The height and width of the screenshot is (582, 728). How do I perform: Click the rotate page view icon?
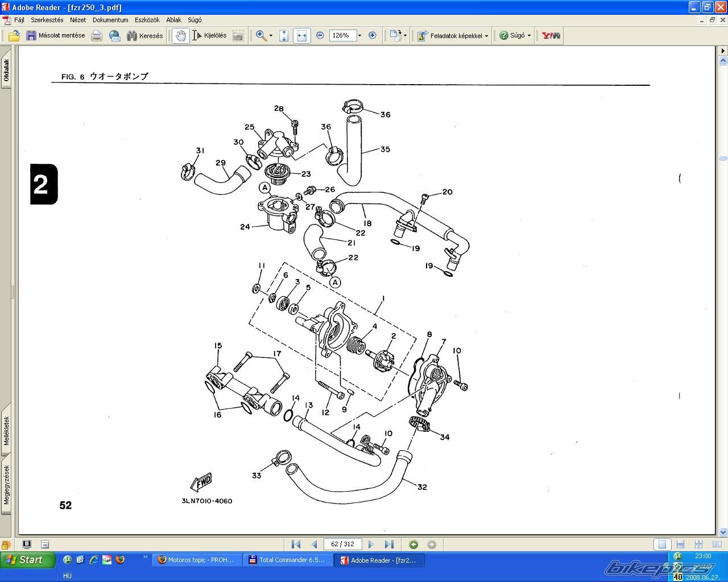click(395, 35)
